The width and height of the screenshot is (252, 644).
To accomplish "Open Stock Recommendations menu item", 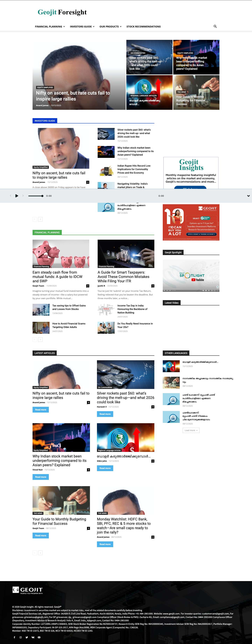I will (143, 27).
